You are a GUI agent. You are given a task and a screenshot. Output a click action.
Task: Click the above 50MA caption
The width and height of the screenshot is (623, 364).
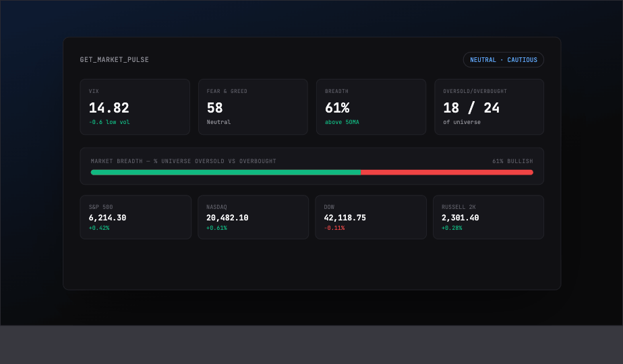pos(342,122)
